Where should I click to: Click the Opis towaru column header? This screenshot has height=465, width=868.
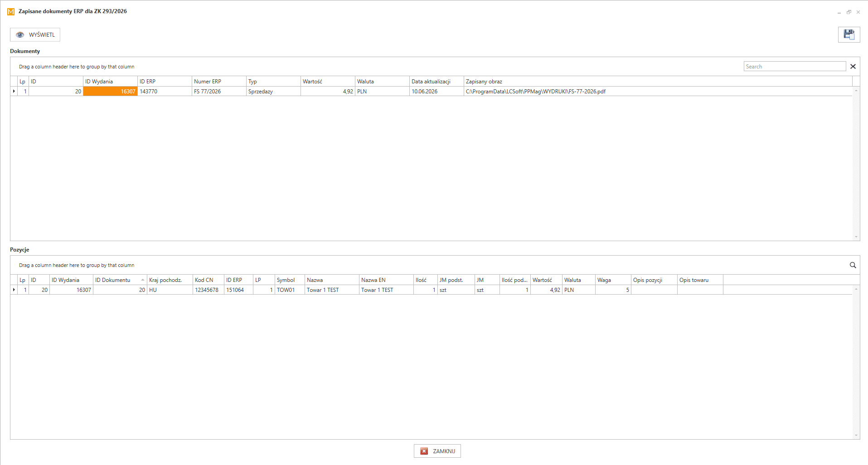[x=700, y=280]
